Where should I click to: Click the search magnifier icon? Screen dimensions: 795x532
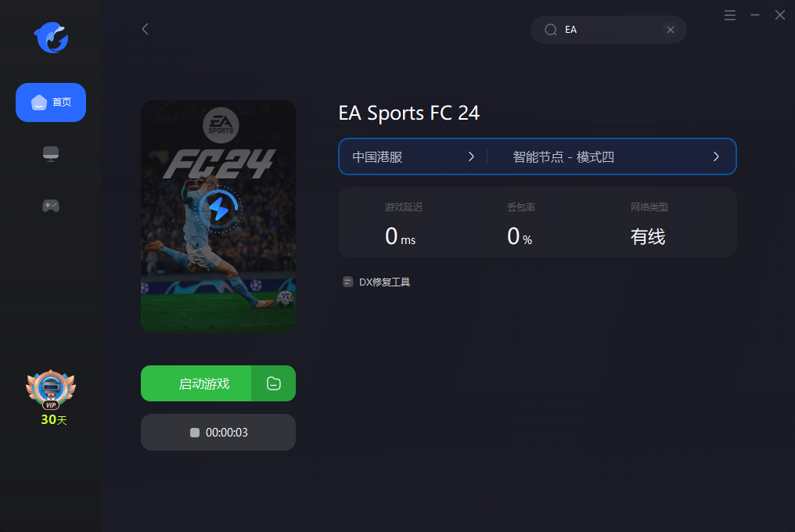tap(551, 30)
